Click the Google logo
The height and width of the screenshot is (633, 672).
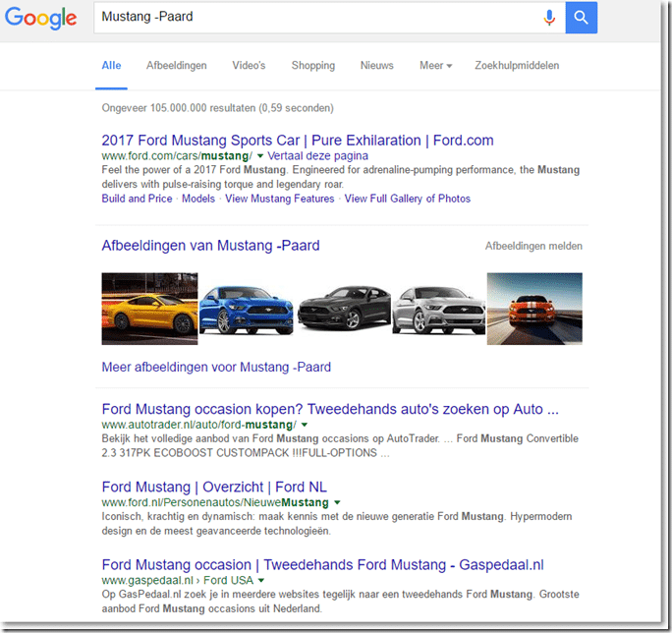click(40, 18)
